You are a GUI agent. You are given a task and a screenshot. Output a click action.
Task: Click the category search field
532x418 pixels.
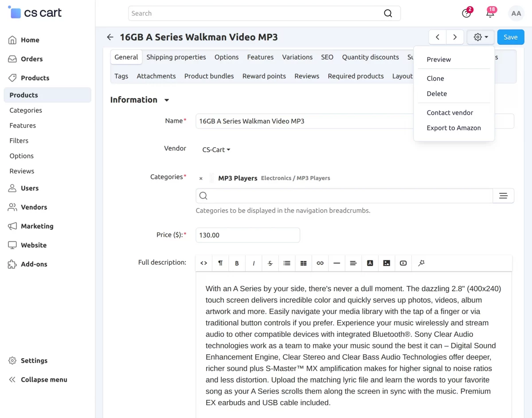coord(344,195)
